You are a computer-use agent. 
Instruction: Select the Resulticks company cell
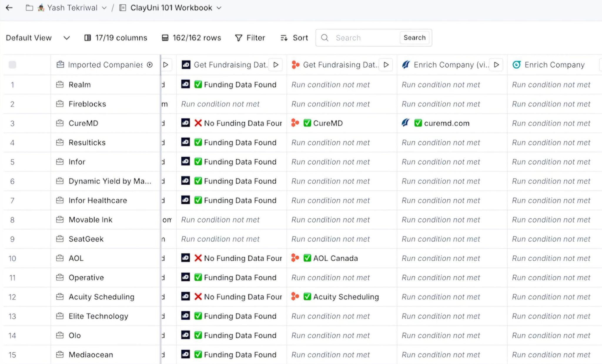click(x=105, y=142)
